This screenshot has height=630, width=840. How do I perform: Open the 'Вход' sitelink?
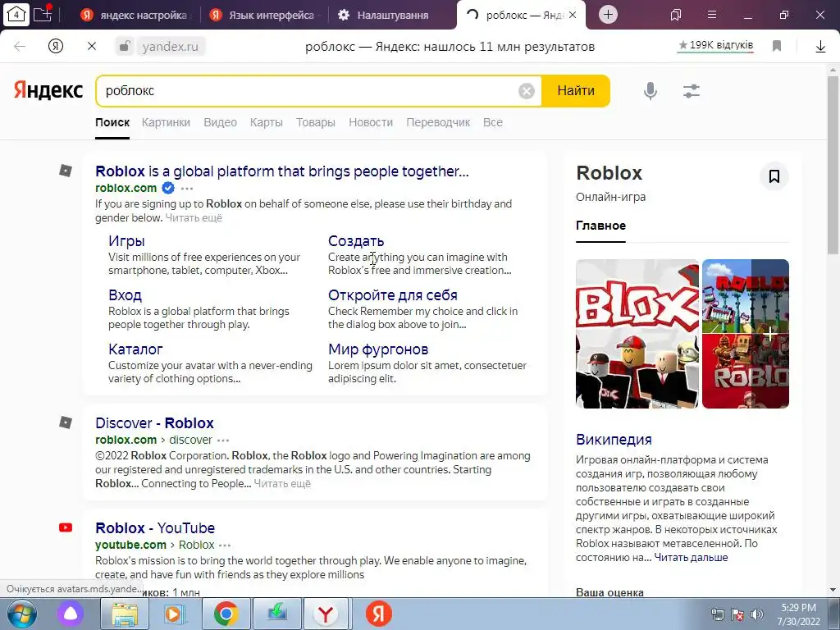(x=125, y=295)
